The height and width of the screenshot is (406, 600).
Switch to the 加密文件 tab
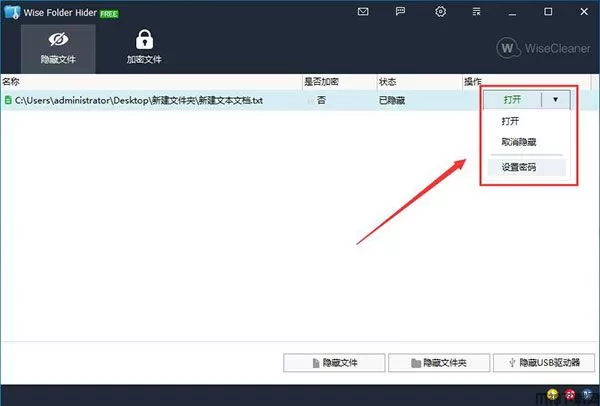[x=144, y=47]
